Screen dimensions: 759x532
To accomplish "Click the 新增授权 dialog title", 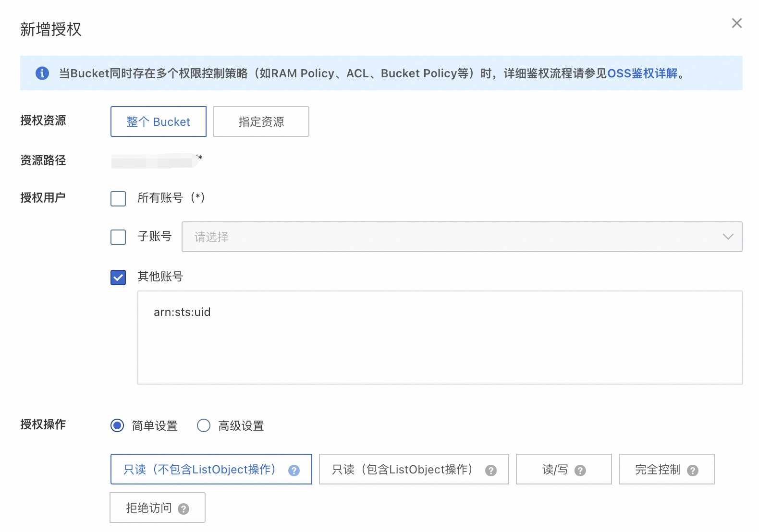I will coord(51,29).
